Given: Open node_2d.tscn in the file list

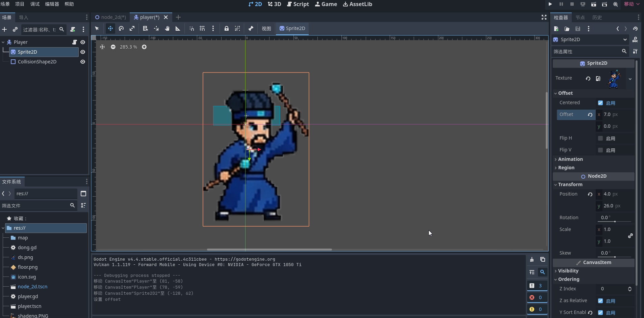Looking at the screenshot, I should click(32, 287).
